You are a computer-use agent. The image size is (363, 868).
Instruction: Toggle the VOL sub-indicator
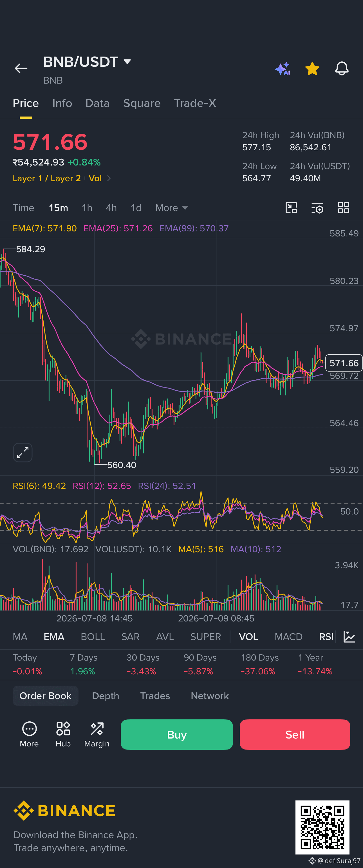coord(248,637)
